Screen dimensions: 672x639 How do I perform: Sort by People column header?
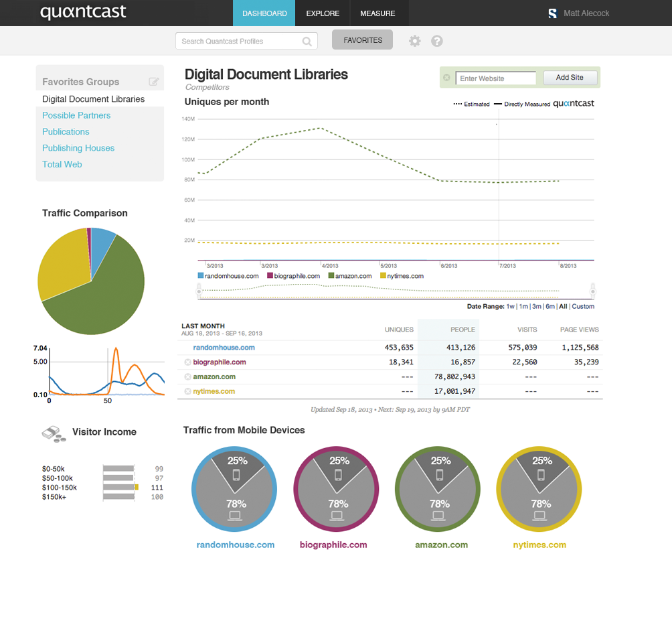[x=463, y=330]
